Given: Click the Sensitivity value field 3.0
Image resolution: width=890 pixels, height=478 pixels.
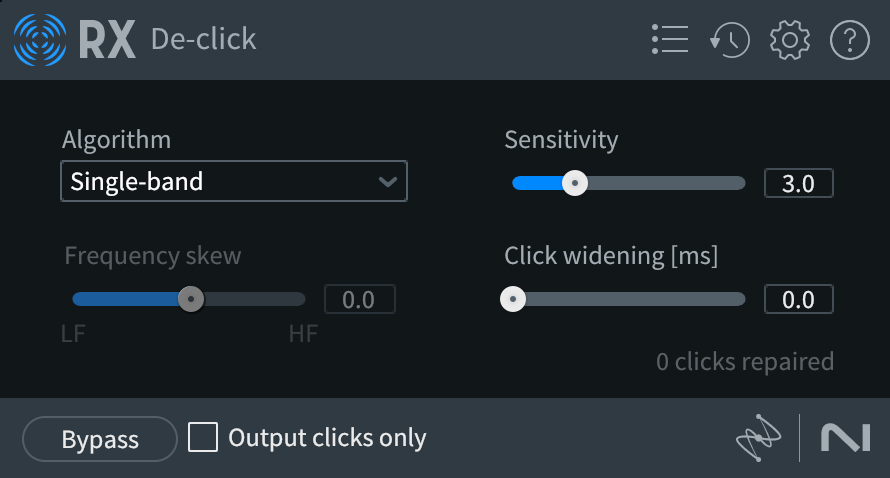Looking at the screenshot, I should [x=798, y=184].
